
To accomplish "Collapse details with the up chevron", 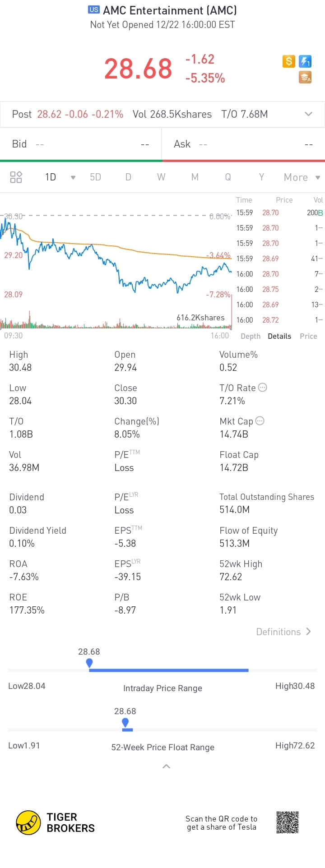I will pyautogui.click(x=166, y=766).
